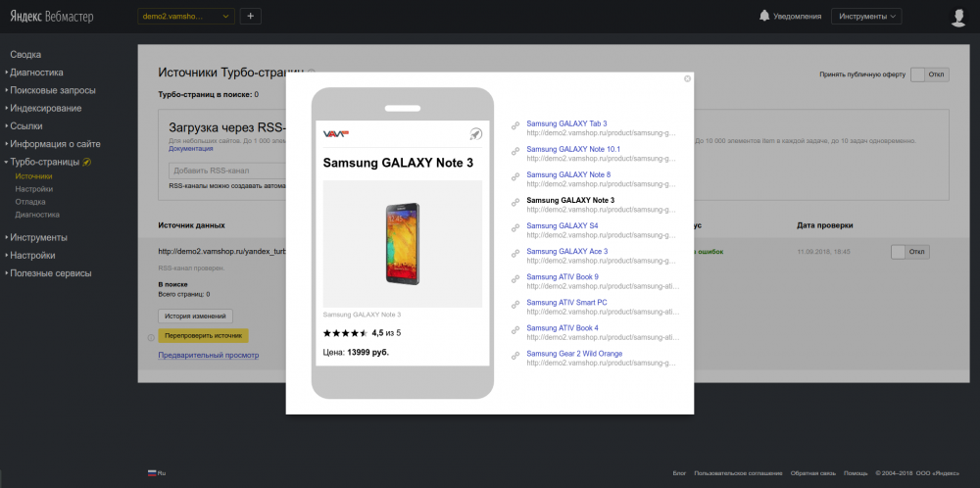Expand Настройки section in sidebar
The image size is (980, 488).
32,256
